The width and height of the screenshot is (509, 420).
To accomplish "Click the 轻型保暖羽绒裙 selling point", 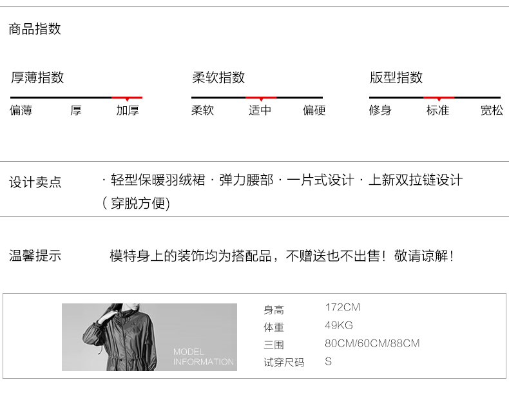I will (158, 180).
